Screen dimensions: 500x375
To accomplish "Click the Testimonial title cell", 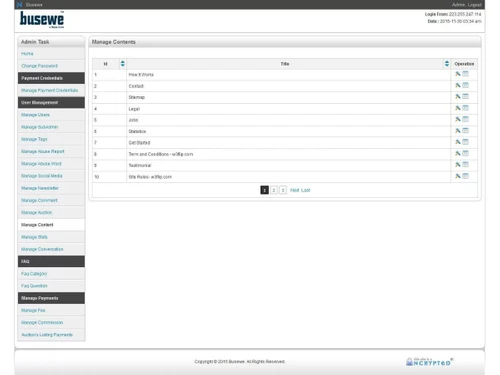I will pyautogui.click(x=289, y=165).
